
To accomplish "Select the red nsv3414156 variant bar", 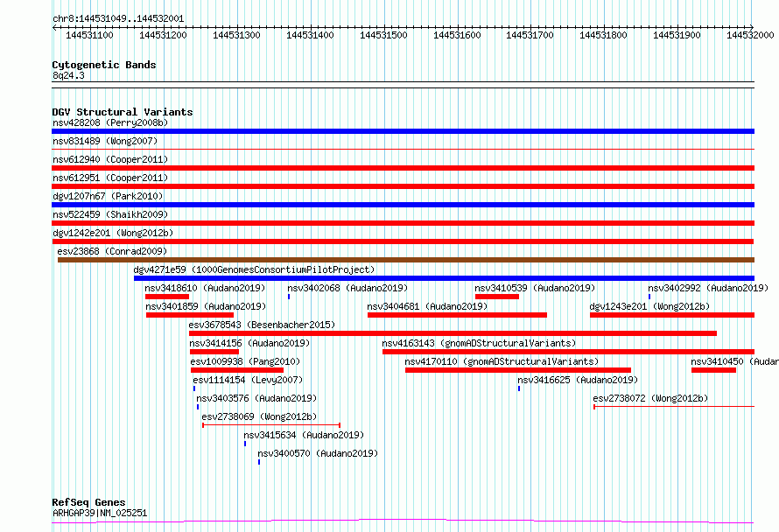I will 214,352.
